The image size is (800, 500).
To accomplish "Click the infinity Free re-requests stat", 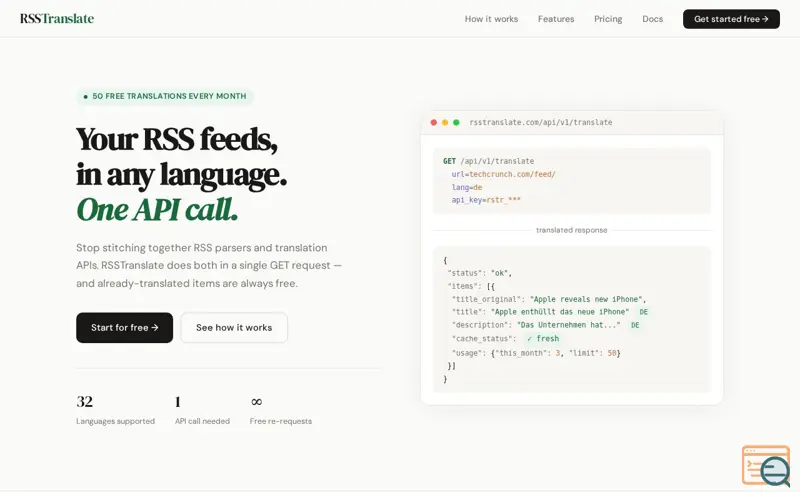I will [x=281, y=410].
